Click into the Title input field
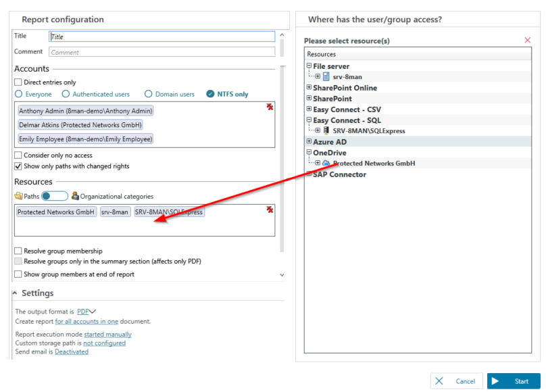 tap(162, 37)
